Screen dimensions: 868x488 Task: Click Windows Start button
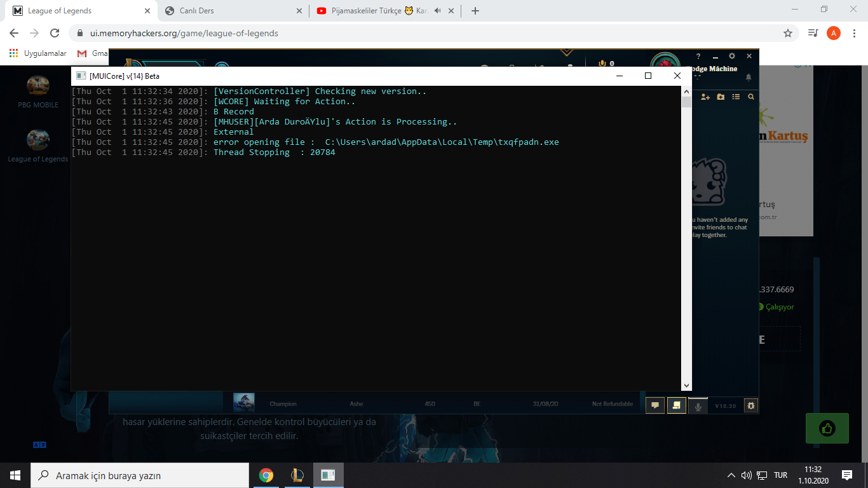tap(15, 475)
